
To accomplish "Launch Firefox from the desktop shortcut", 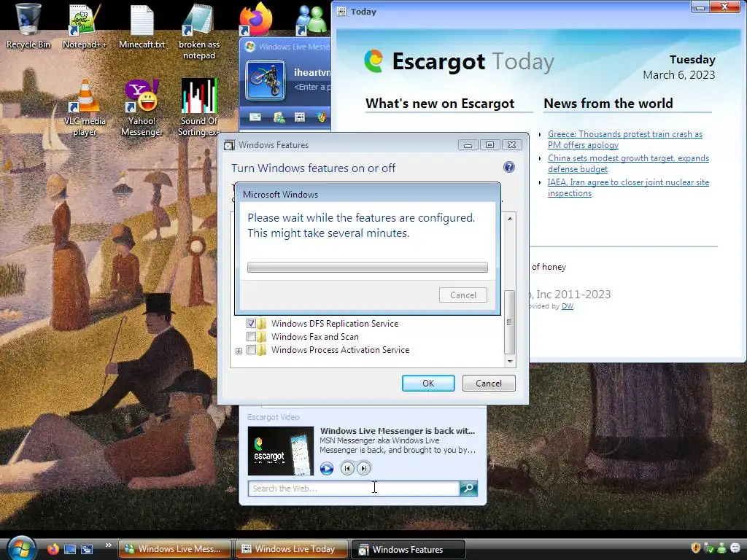I will [256, 19].
